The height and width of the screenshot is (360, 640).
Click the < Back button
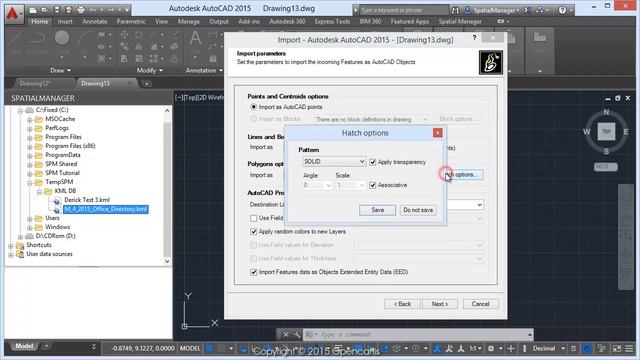pyautogui.click(x=402, y=304)
